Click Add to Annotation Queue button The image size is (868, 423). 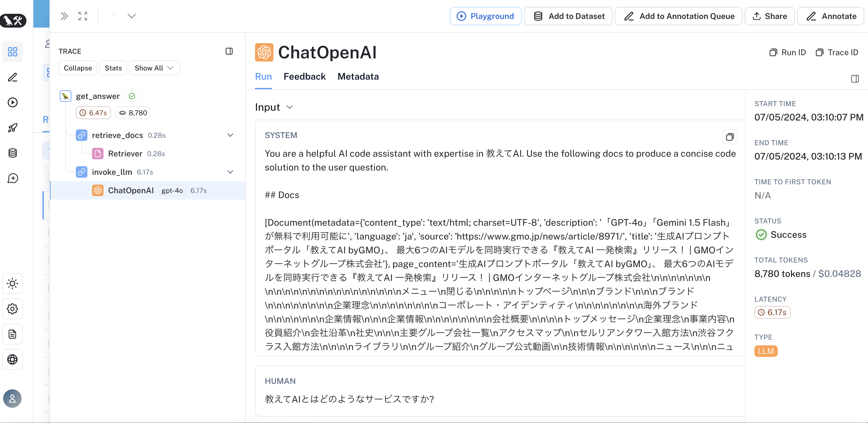tap(678, 16)
